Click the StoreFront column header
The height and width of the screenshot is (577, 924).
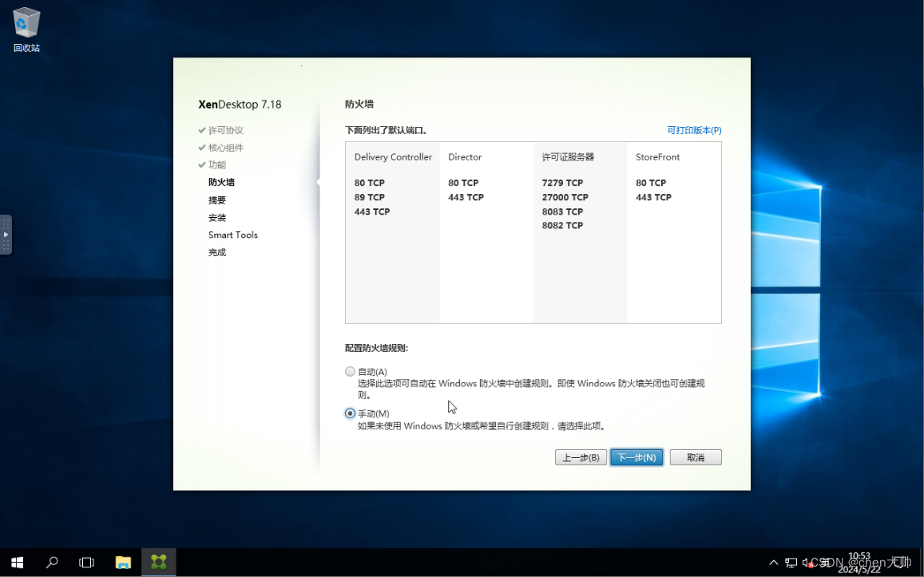tap(657, 157)
